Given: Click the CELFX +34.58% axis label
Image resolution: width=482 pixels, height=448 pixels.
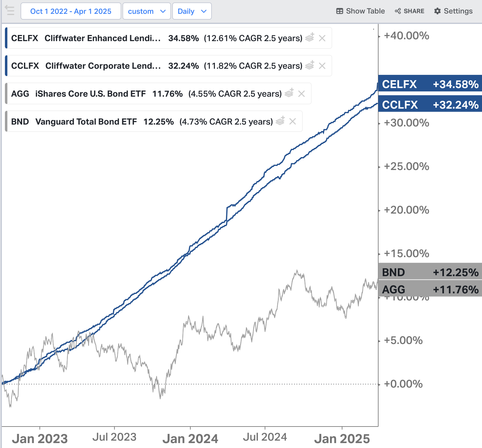Looking at the screenshot, I should click(x=430, y=84).
